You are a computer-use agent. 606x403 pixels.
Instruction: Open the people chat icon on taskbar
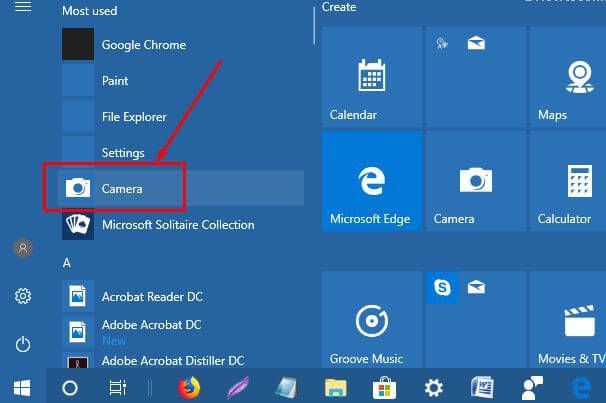coord(532,388)
